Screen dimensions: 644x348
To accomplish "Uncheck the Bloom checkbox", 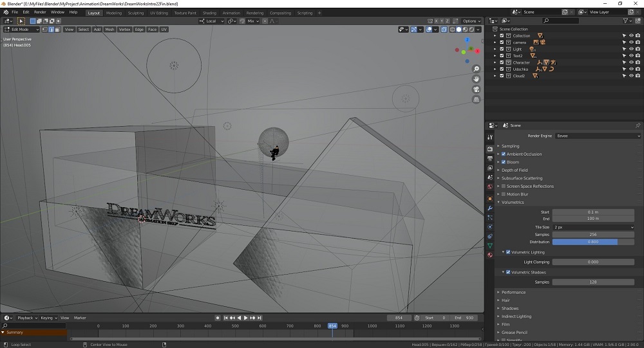I will pos(504,162).
